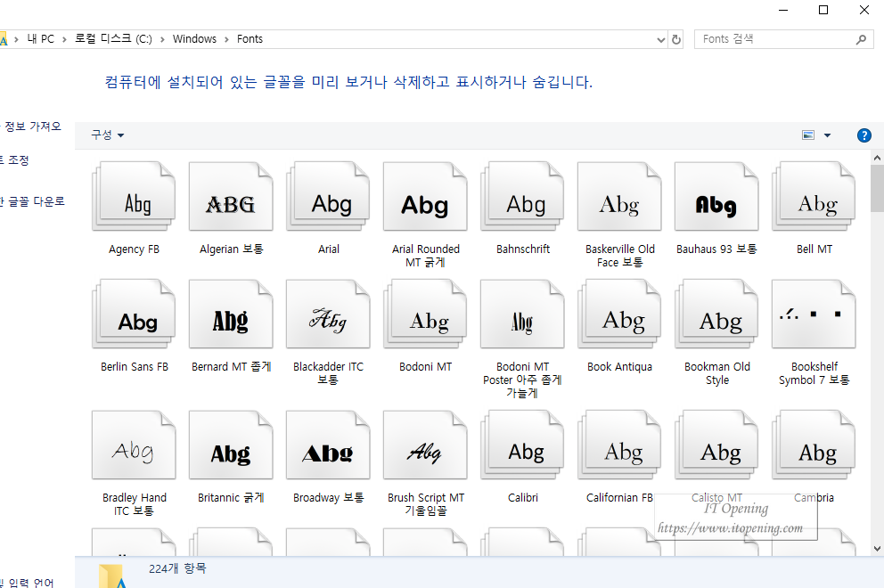
Task: Select the Bauhaus 93 보통 font icon
Action: [x=716, y=196]
